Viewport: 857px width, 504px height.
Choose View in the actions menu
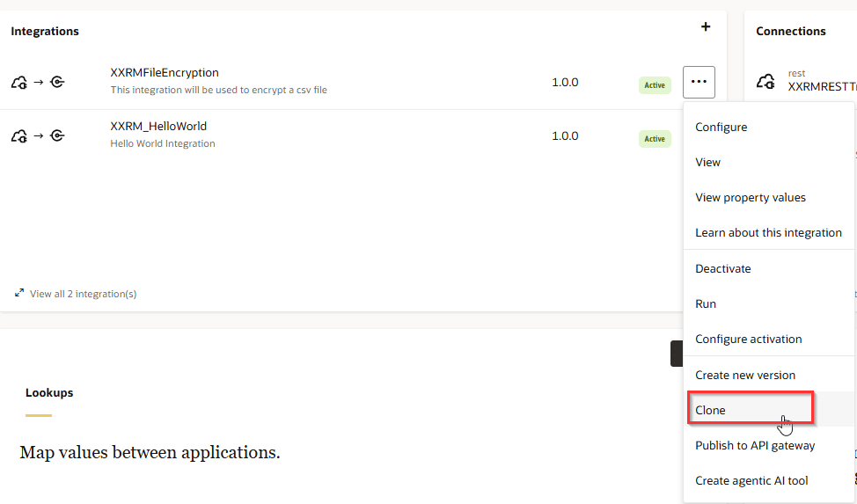(x=707, y=162)
